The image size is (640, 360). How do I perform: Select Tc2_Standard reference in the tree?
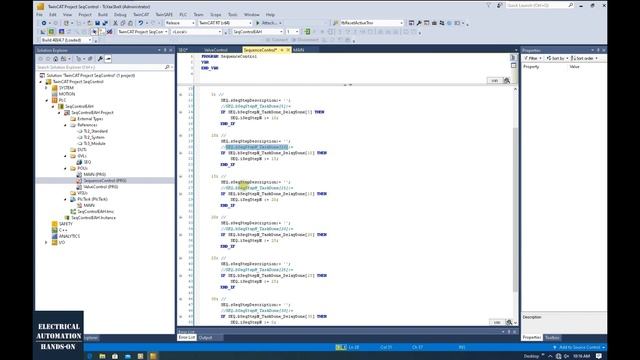96,131
